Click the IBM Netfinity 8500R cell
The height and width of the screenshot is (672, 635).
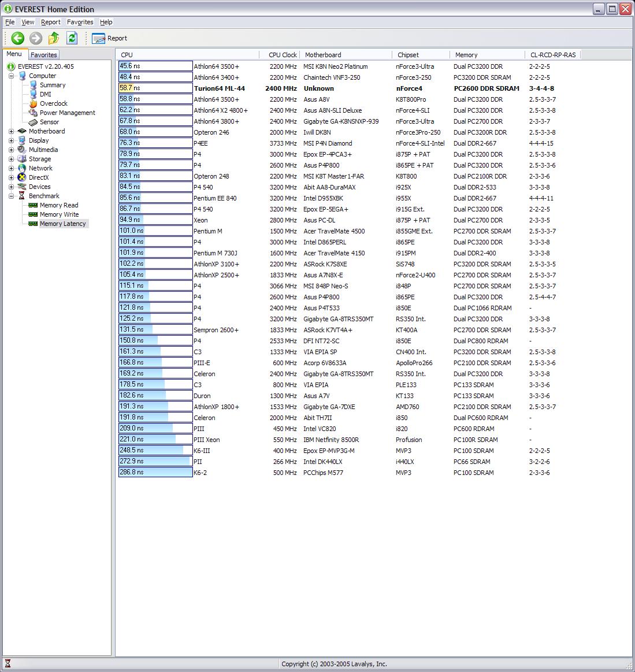pyautogui.click(x=331, y=440)
